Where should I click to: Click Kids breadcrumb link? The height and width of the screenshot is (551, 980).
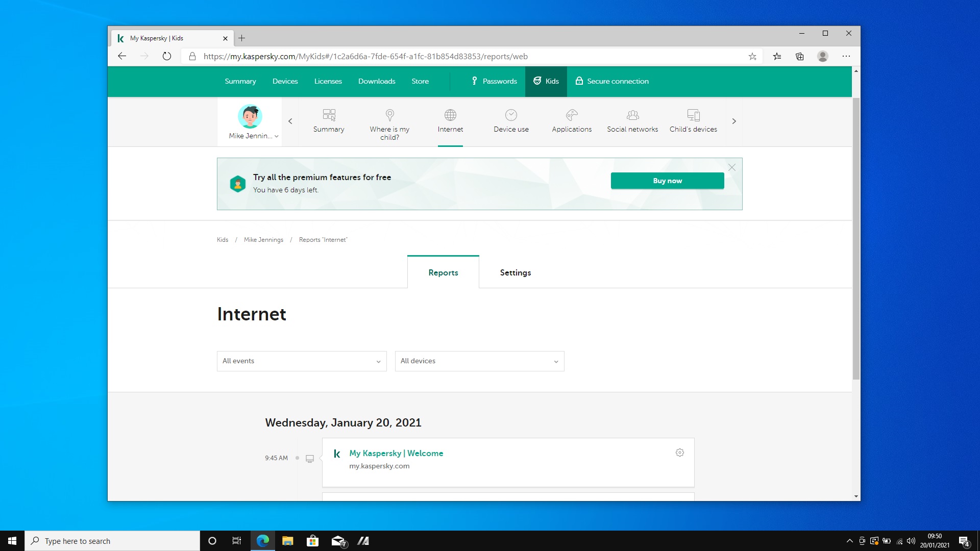click(223, 240)
